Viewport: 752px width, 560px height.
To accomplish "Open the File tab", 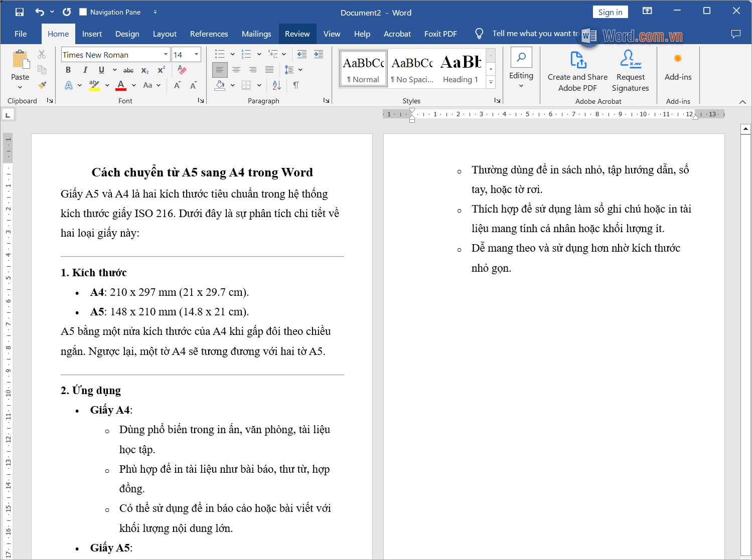I will [21, 34].
